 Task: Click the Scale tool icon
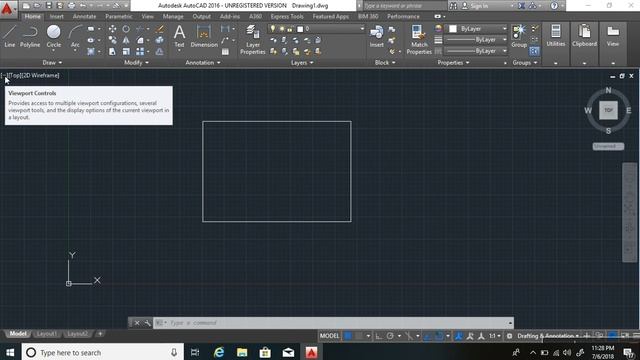pos(126,51)
